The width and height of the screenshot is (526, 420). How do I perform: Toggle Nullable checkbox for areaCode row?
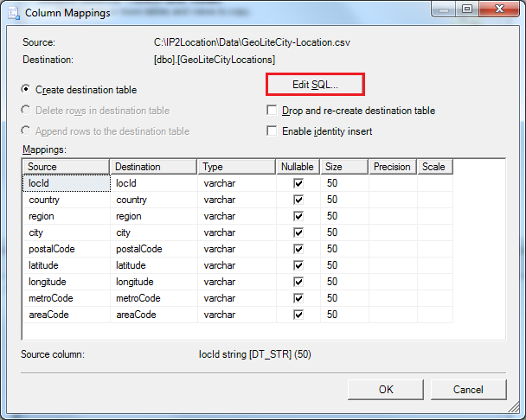pos(298,315)
